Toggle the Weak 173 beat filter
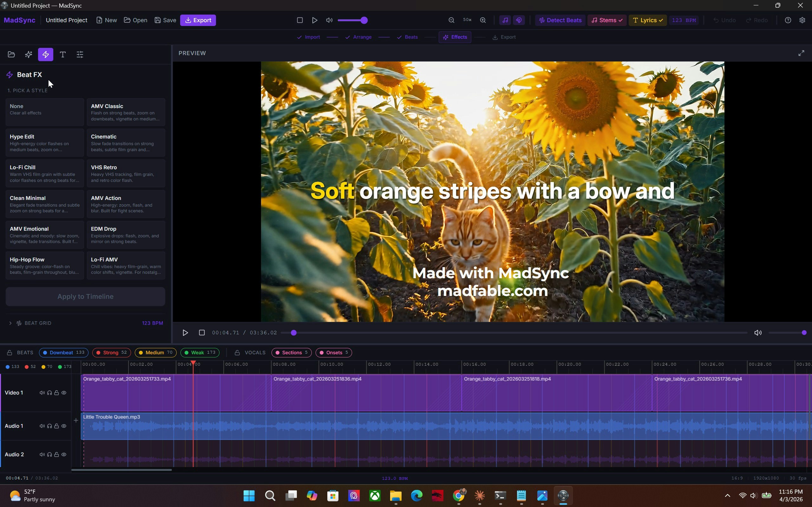Screen dimensions: 812x507 click(x=200, y=352)
